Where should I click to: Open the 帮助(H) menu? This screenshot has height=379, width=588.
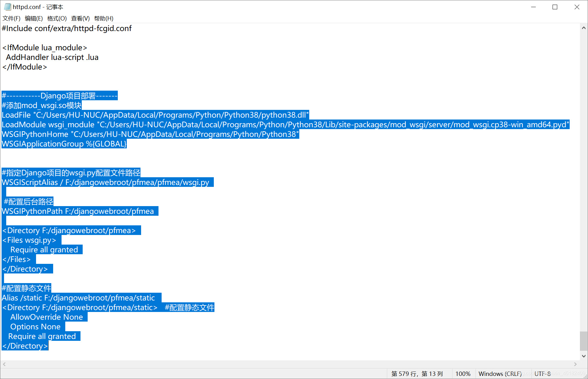(x=103, y=18)
